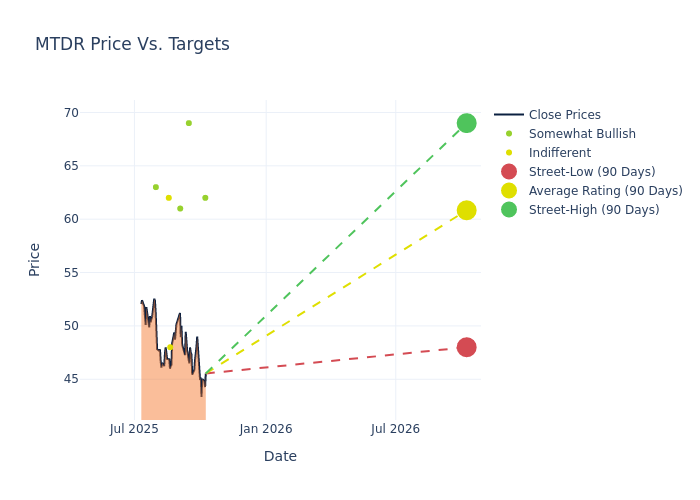
Task: Click the Jul 2025 x-axis label
Action: (x=135, y=429)
